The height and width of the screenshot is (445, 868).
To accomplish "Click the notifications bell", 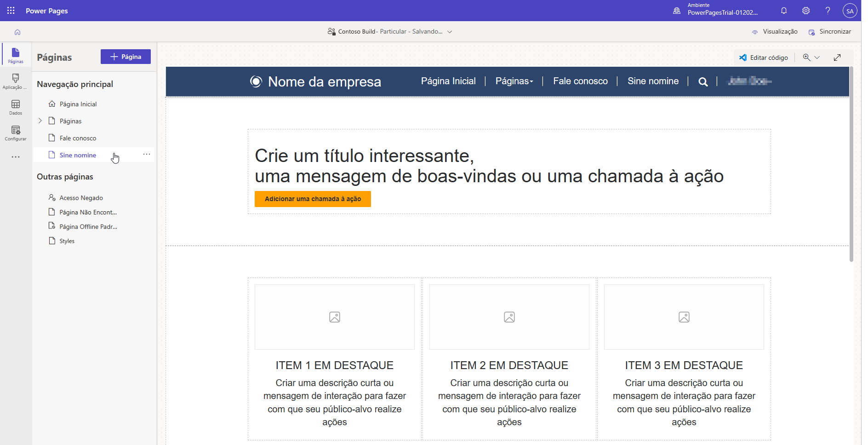I will 784,11.
